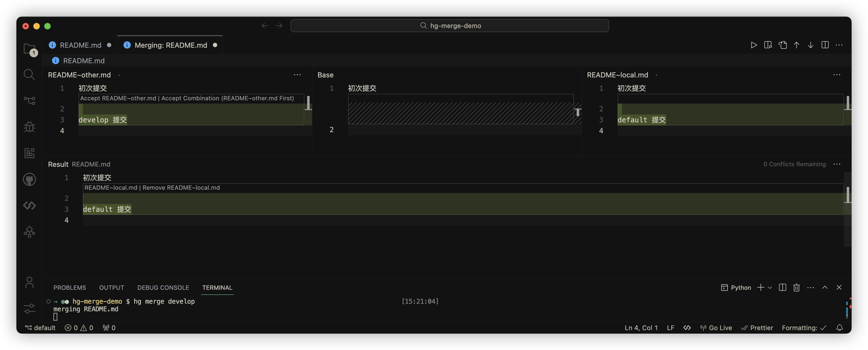The width and height of the screenshot is (868, 350).
Task: Toggle Go Live server in status bar
Action: (716, 328)
